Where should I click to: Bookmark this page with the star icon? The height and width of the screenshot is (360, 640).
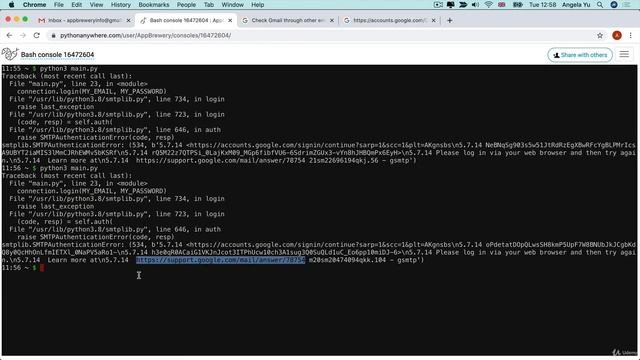coord(600,36)
